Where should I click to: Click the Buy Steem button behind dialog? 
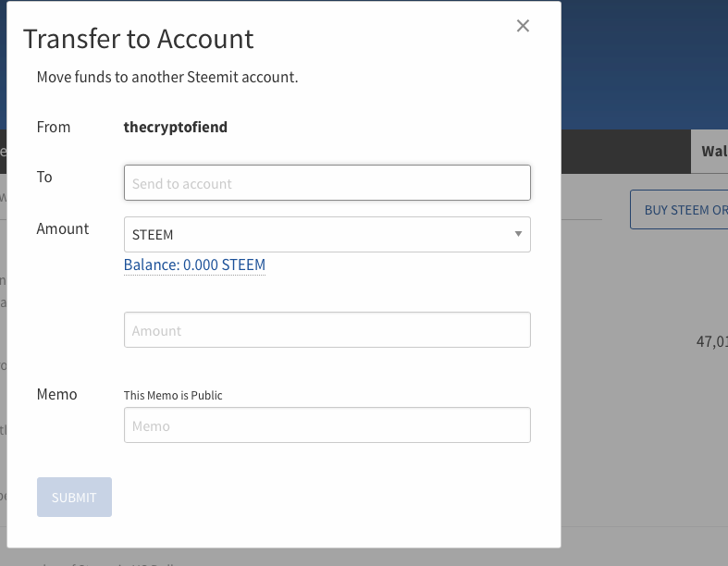click(x=679, y=209)
